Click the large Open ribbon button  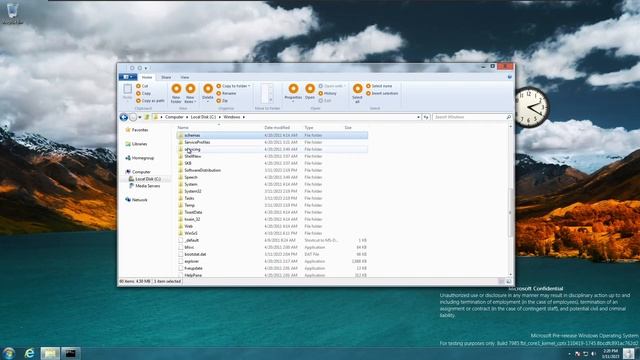click(x=310, y=91)
